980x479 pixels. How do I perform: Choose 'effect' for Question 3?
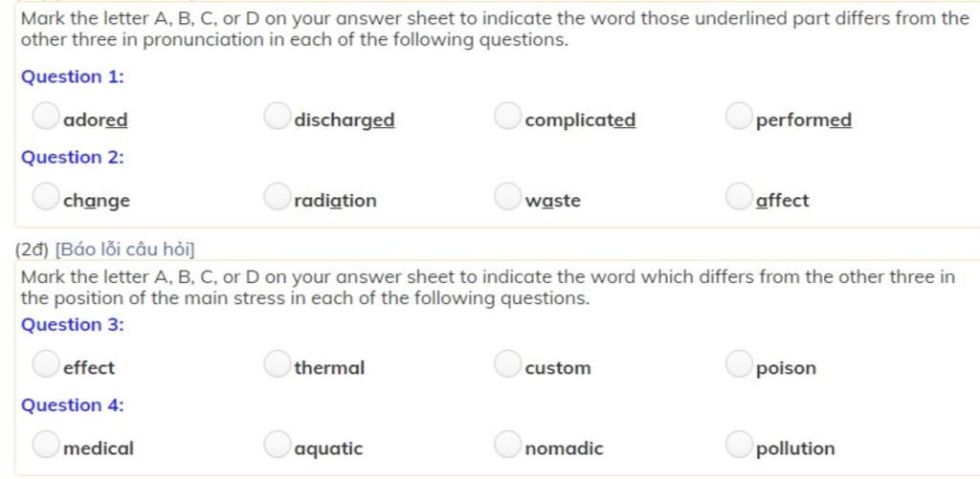click(x=46, y=364)
